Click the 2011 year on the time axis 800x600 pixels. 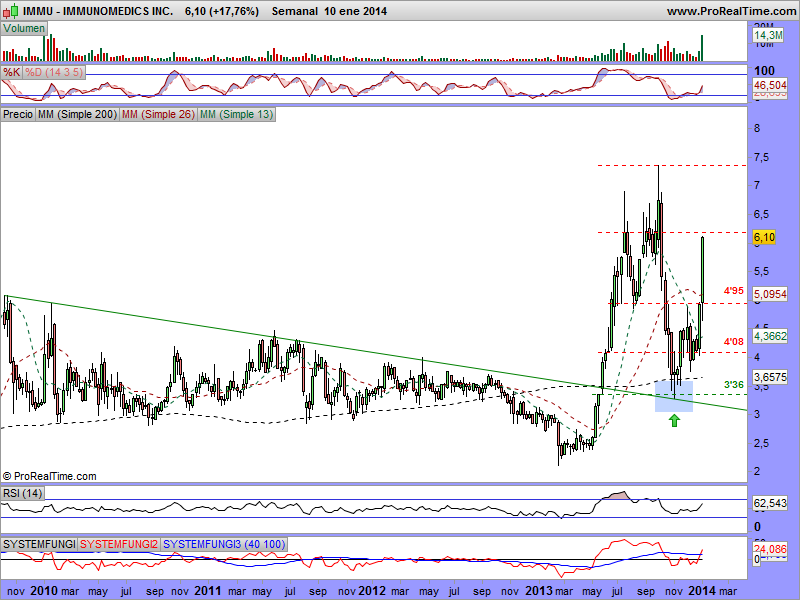tap(207, 591)
